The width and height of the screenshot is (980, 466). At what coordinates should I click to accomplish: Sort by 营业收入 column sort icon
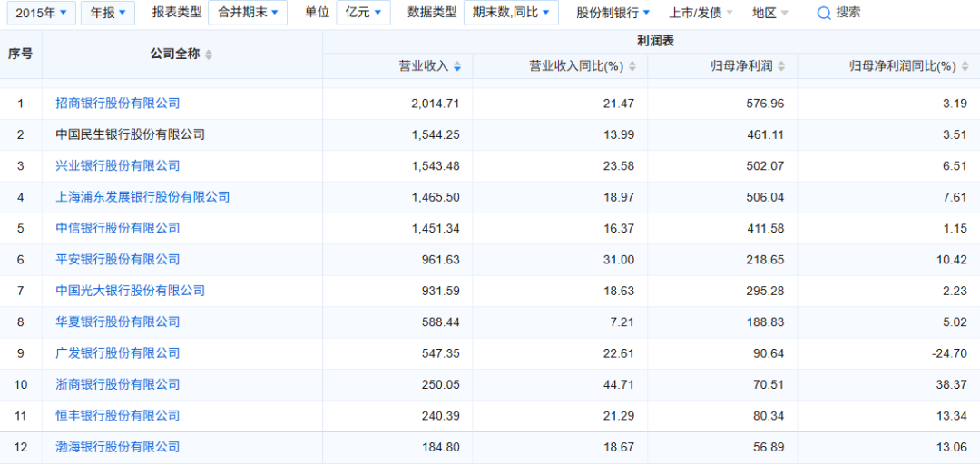pos(457,66)
